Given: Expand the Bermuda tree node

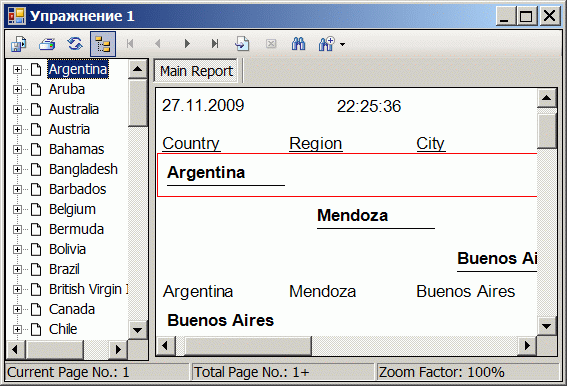Looking at the screenshot, I should pos(17,229).
